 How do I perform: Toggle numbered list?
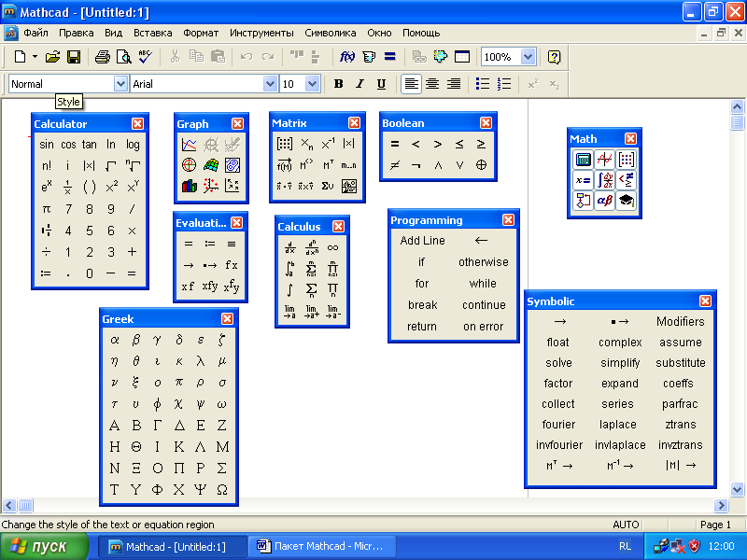(504, 84)
